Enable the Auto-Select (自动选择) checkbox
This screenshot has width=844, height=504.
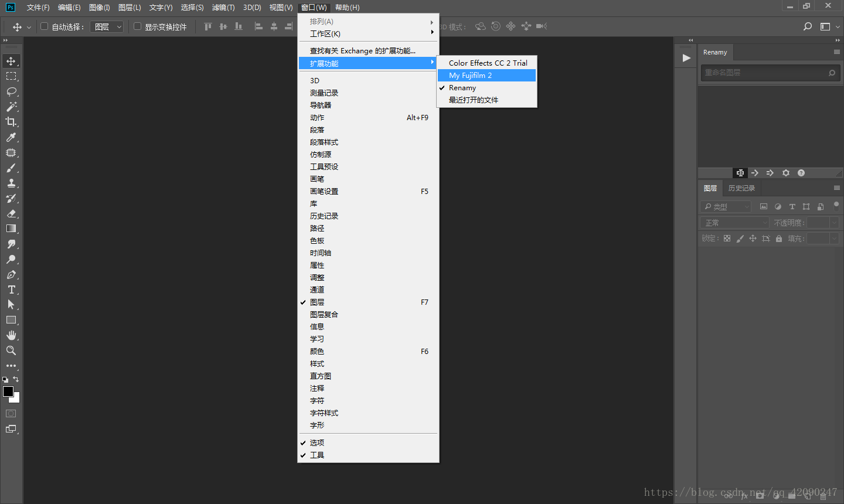(44, 26)
